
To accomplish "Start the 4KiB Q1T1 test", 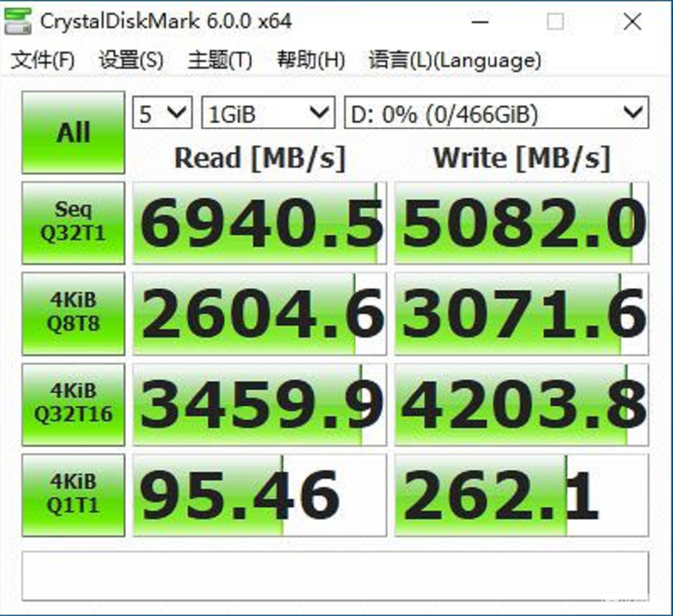I will click(73, 495).
